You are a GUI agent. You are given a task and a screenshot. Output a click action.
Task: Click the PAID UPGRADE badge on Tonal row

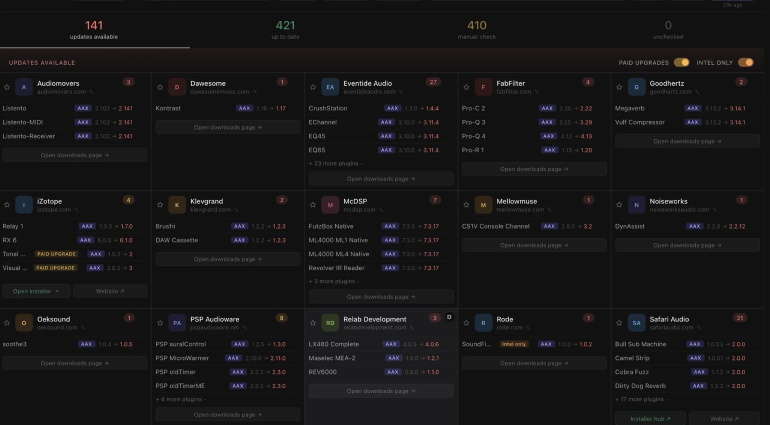pos(56,254)
